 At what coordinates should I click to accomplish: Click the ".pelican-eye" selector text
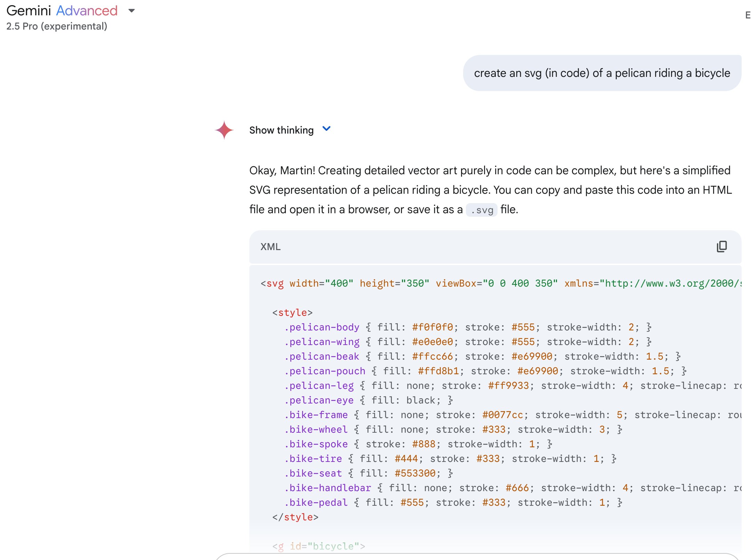(319, 400)
